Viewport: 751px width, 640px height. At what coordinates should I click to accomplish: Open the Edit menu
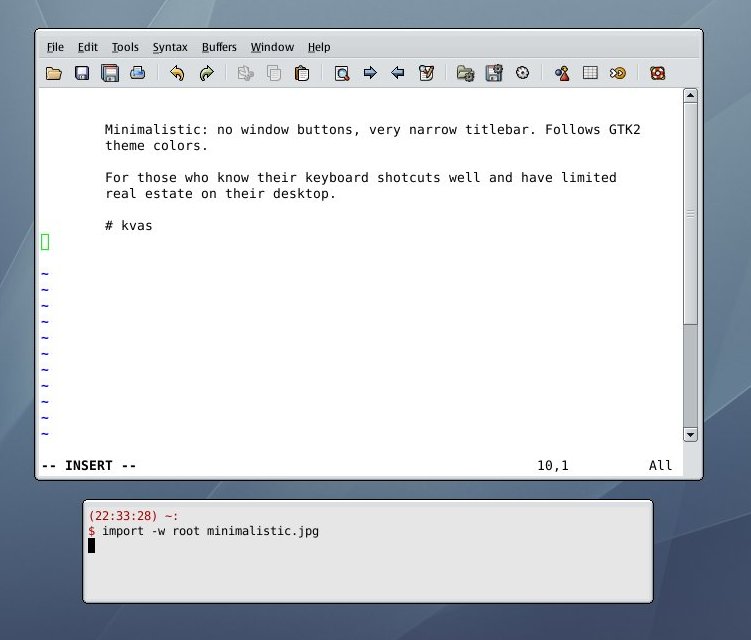pos(88,47)
